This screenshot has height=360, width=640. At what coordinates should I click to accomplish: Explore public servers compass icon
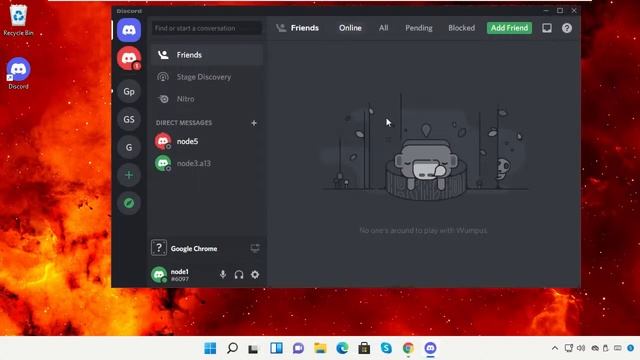point(129,203)
